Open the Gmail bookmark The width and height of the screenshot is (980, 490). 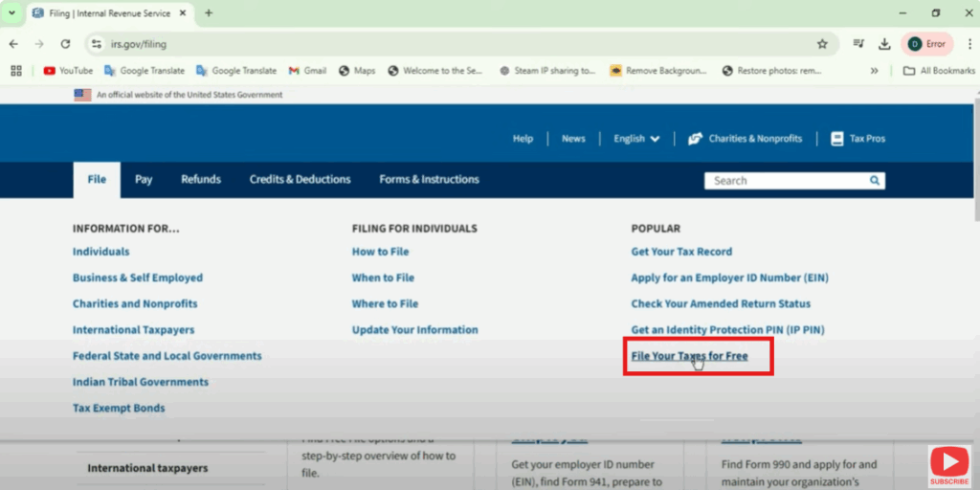[307, 71]
